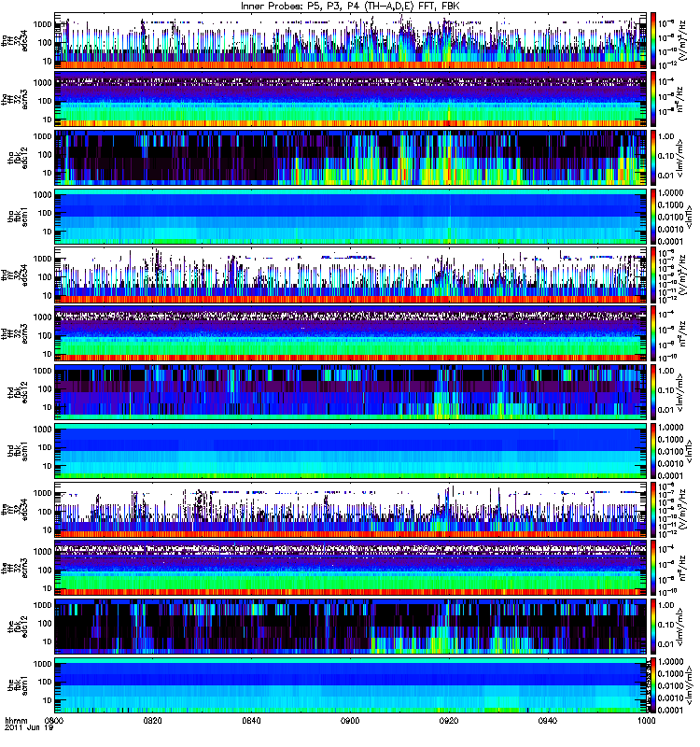700x747 pixels.
Task: Click the 'tha fbk scm1' panel label
Action: (18, 217)
